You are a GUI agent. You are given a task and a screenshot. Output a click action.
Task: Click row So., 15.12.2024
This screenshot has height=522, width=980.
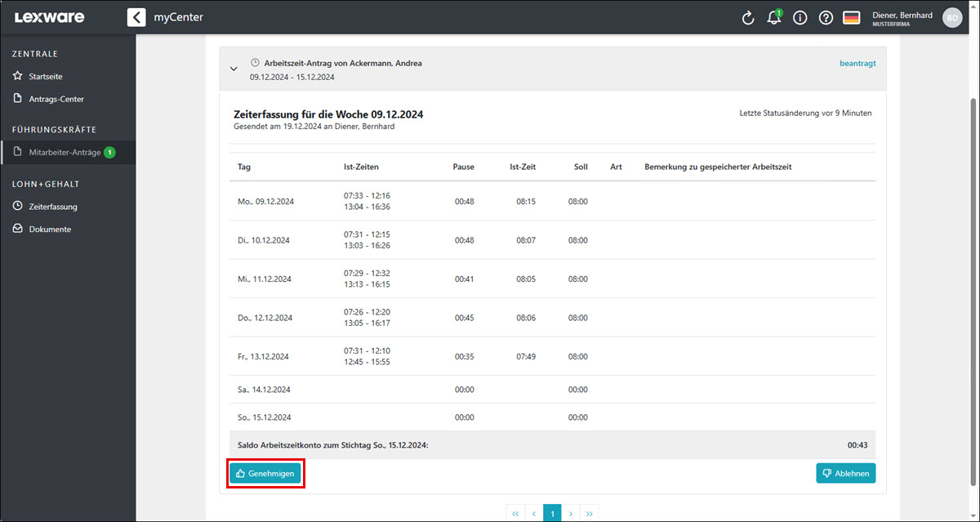pyautogui.click(x=551, y=417)
